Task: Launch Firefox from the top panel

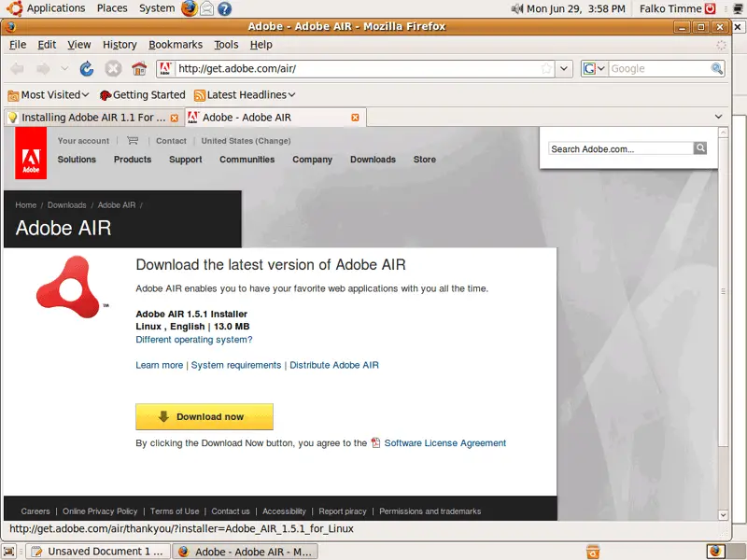Action: click(x=190, y=8)
